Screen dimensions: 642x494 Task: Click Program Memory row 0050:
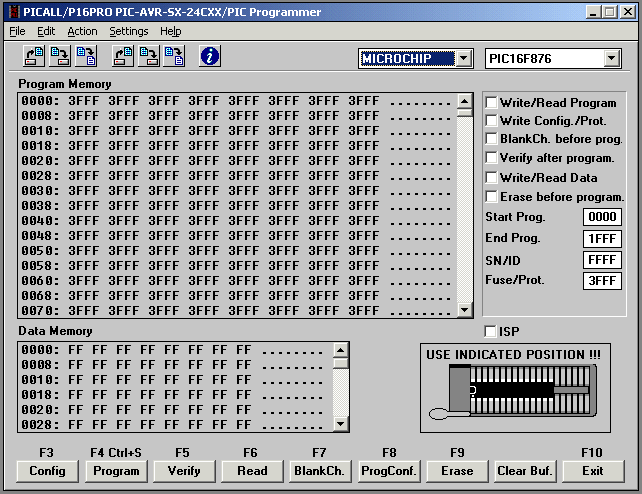(x=236, y=250)
